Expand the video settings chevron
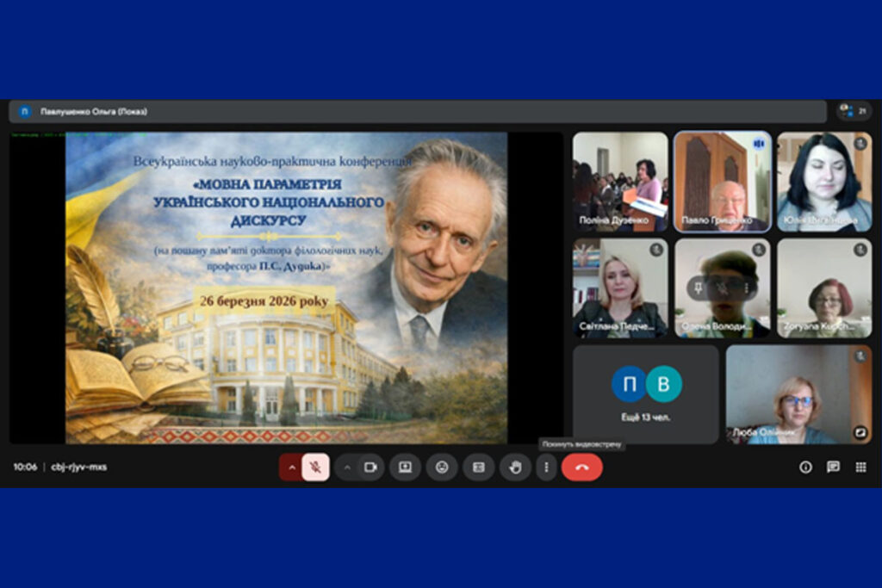Screen dimensions: 882x588 (347, 467)
